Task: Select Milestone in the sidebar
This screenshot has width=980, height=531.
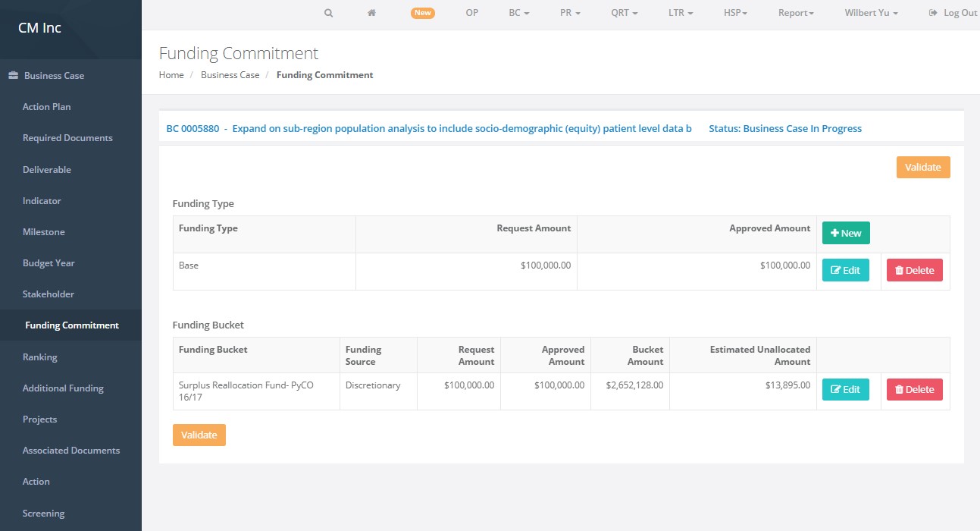Action: [44, 232]
